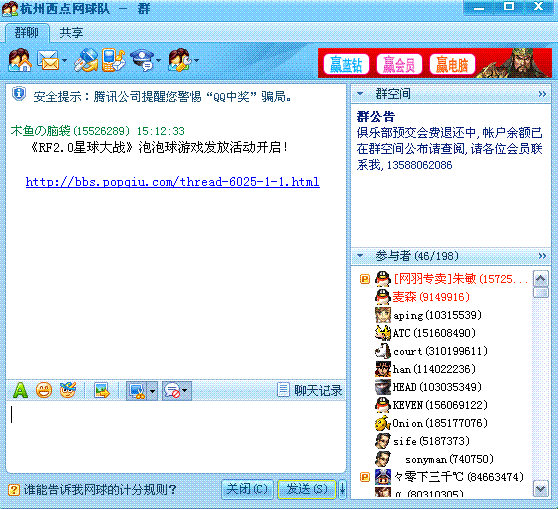The image size is (558, 509).
Task: Click the mobile phone message icon
Action: (x=113, y=60)
